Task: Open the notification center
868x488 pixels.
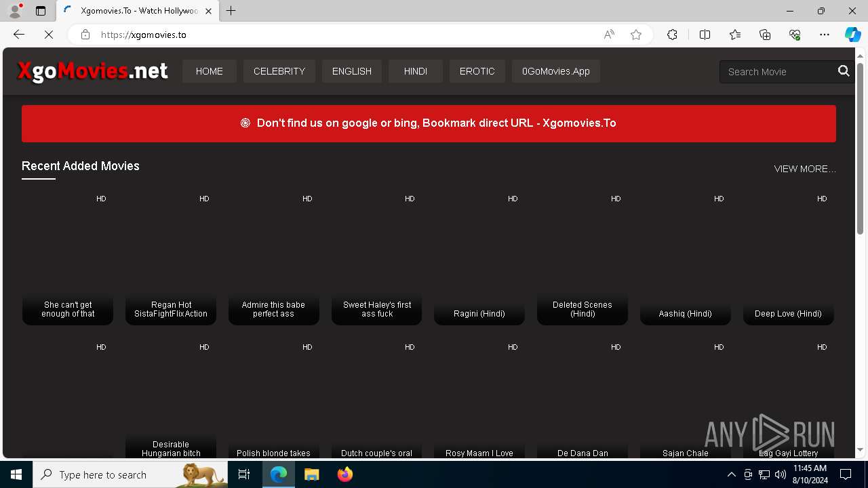Action: (846, 474)
